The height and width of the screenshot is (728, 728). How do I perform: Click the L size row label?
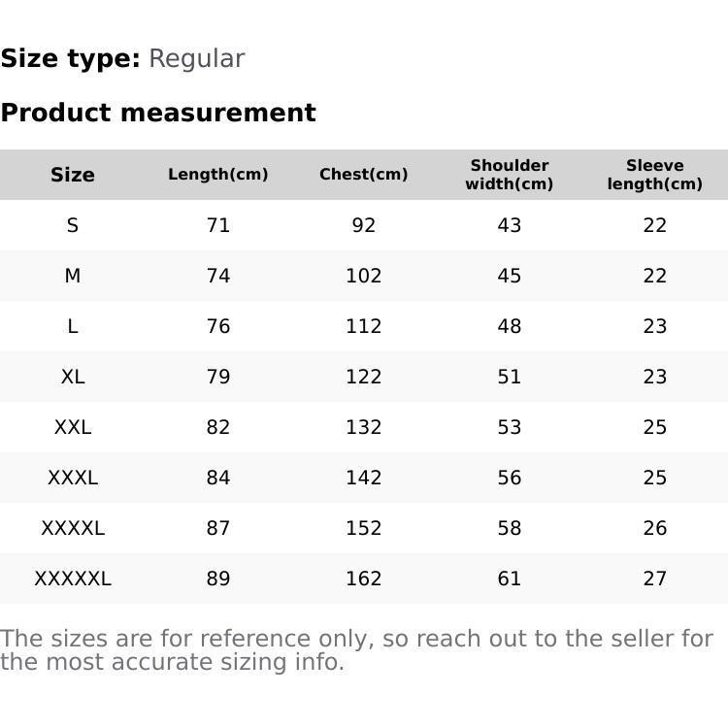point(73,326)
